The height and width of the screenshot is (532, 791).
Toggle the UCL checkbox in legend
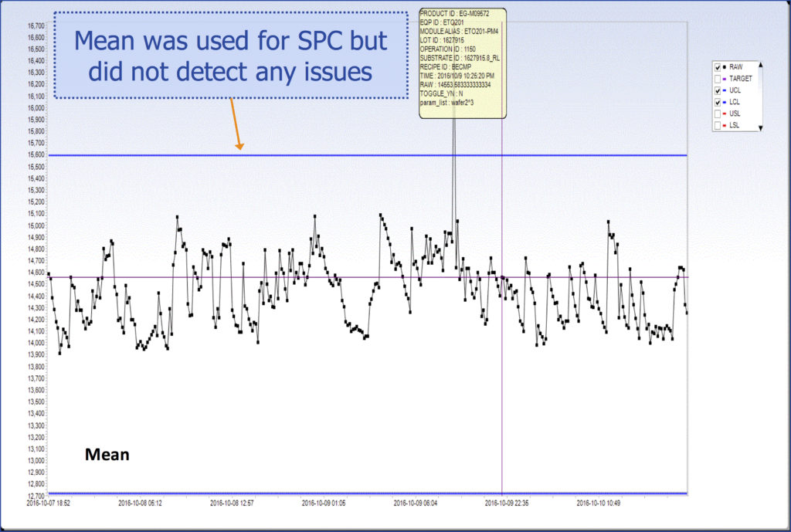click(x=719, y=90)
